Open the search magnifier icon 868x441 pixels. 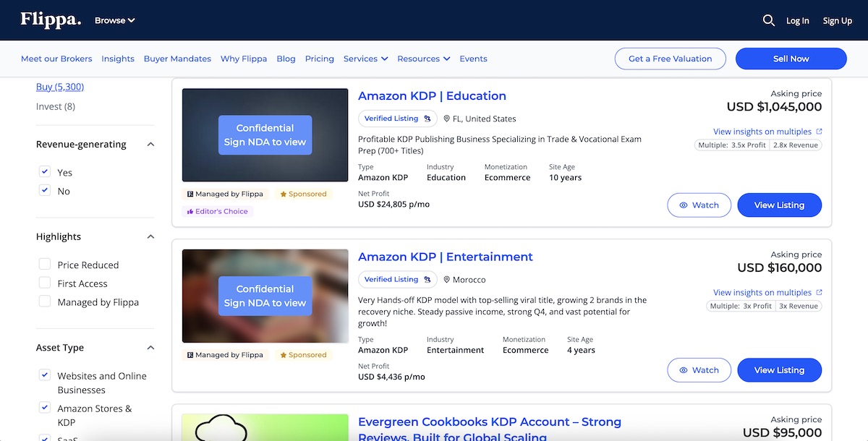pos(769,20)
